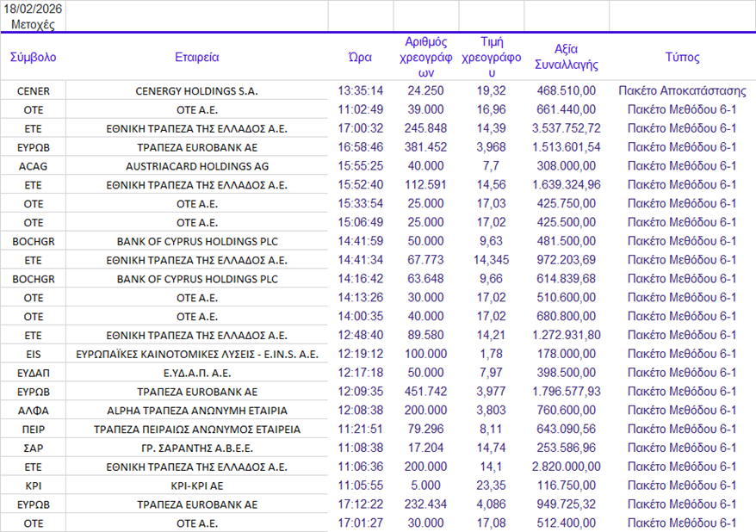Click ΕΥΡΩΠΑΪΚΕΣ ΚΑΙΝΟΤΟΜΙΚΕΣ ΛΥΣΕΙΣ company cell

(x=196, y=355)
